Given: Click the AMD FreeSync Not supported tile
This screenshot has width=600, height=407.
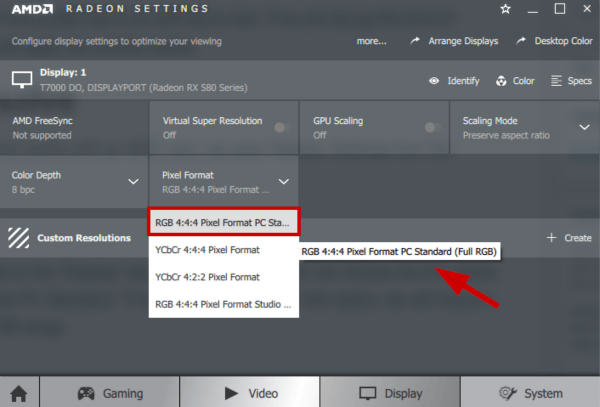Looking at the screenshot, I should pos(74,128).
